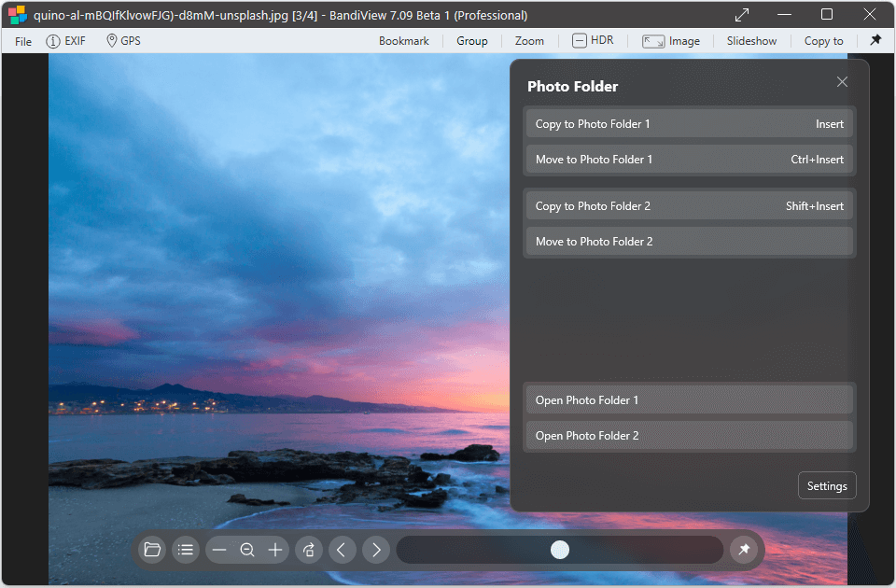
Task: Pin the bottom toolbar with pin icon
Action: click(x=744, y=550)
